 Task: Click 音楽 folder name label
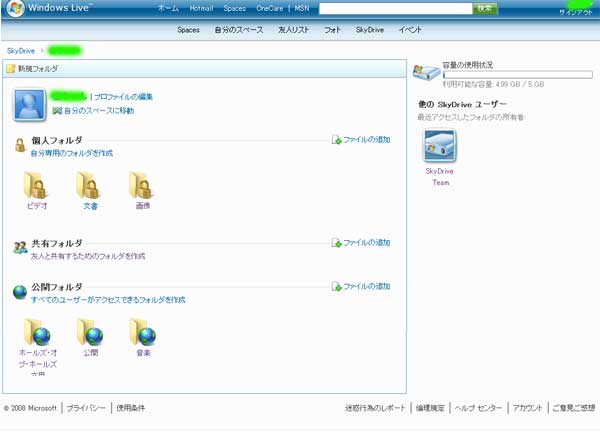pyautogui.click(x=143, y=353)
